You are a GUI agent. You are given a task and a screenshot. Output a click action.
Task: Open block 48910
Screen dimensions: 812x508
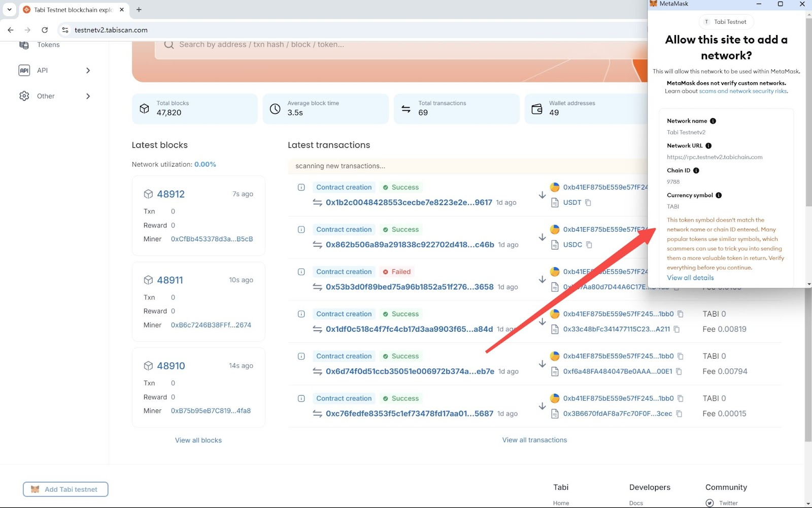(171, 366)
